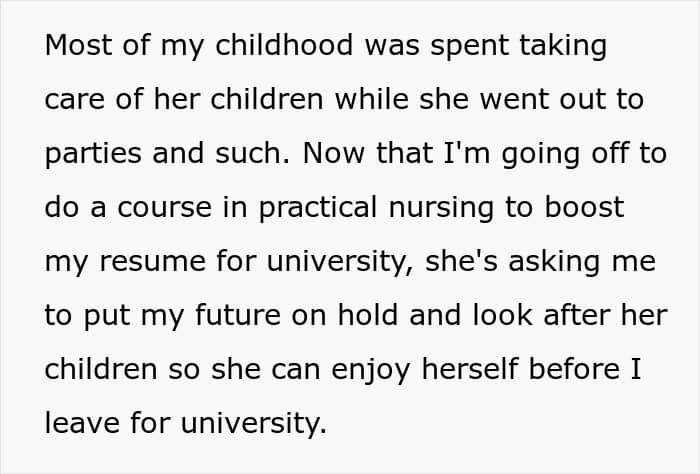Click on the word "care"
Image resolution: width=700 pixels, height=474 pixels.
click(75, 101)
